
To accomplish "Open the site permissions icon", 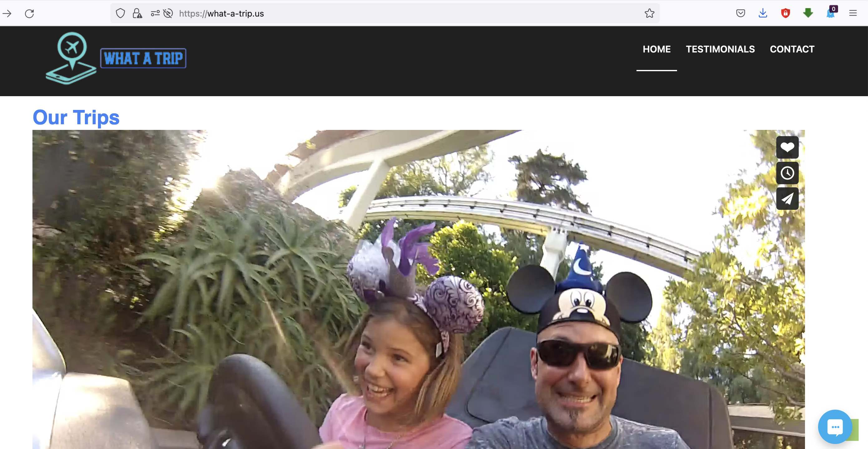I will coord(155,13).
